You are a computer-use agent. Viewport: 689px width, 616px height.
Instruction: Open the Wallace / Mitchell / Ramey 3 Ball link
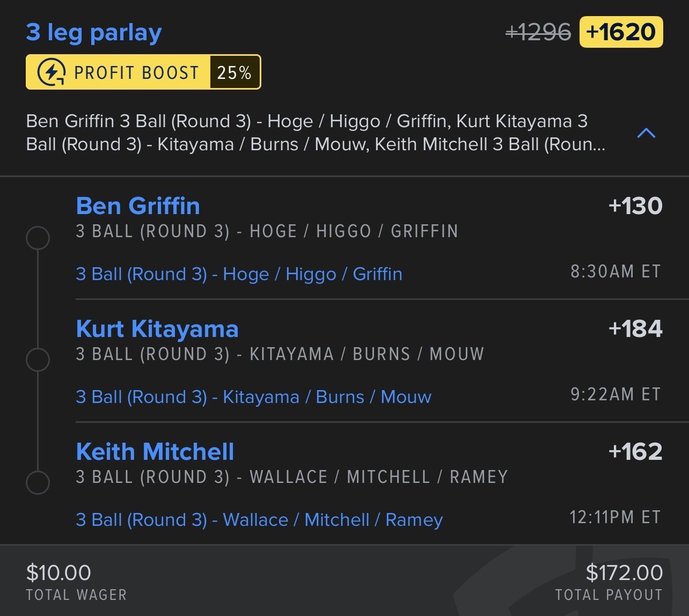(x=259, y=520)
